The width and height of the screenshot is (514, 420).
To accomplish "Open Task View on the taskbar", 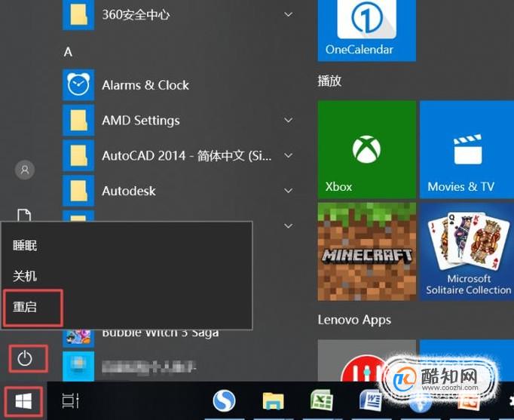I will 71,400.
